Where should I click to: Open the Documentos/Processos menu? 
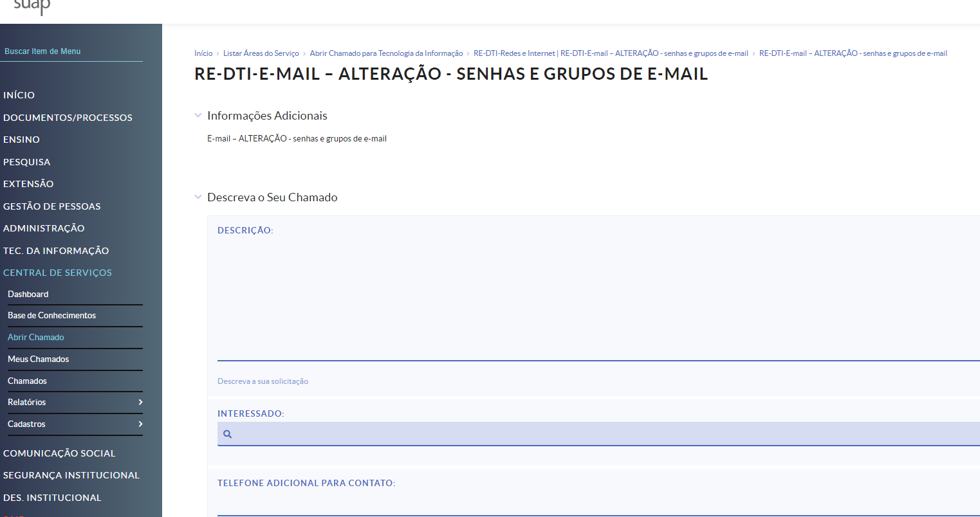click(68, 118)
